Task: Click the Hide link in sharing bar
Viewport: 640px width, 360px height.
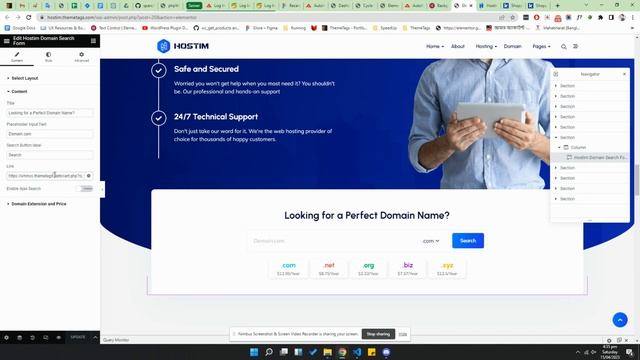Action: 403,334
